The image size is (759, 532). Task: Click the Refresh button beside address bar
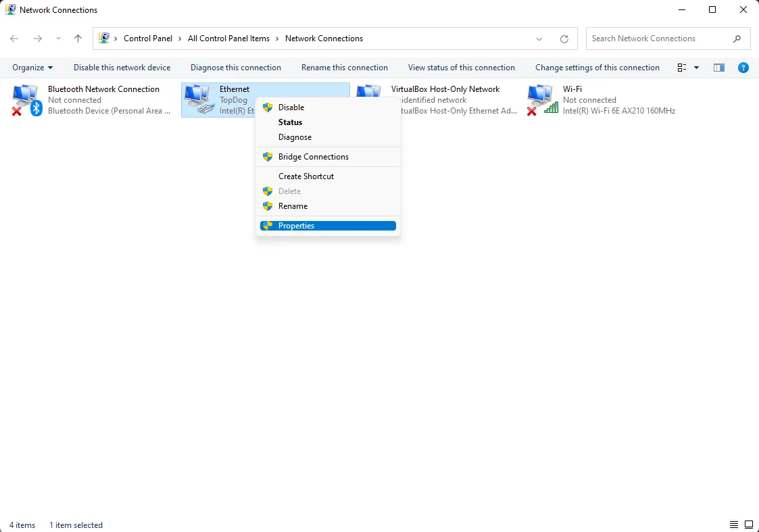click(x=564, y=39)
